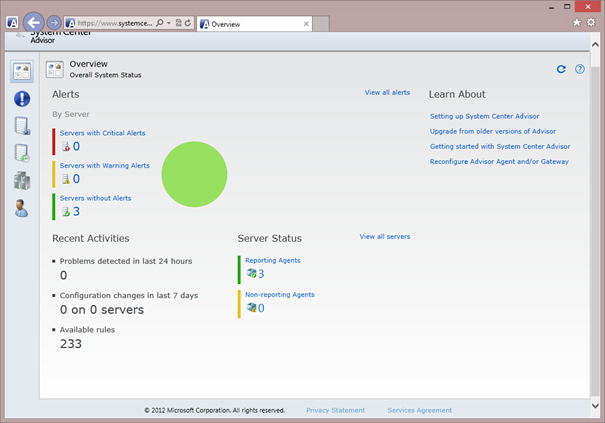Click the browser address bar URL field
605x423 pixels.
click(x=115, y=22)
